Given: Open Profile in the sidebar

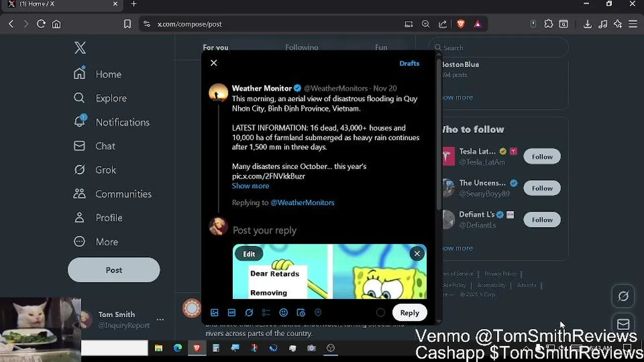Looking at the screenshot, I should point(98,218).
